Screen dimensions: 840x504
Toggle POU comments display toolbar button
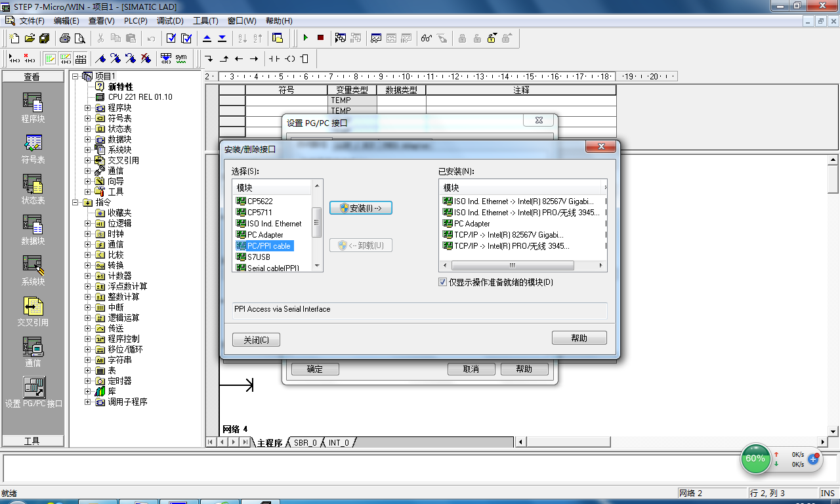click(51, 58)
